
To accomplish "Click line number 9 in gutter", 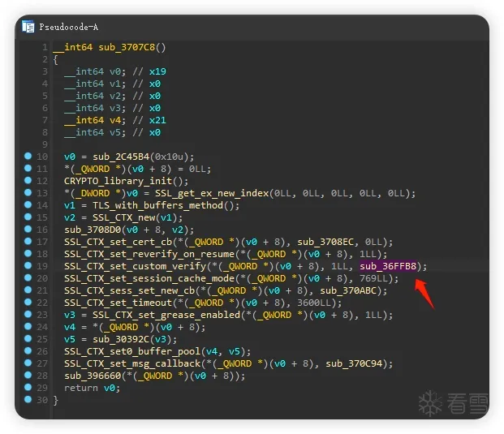I will pos(45,144).
